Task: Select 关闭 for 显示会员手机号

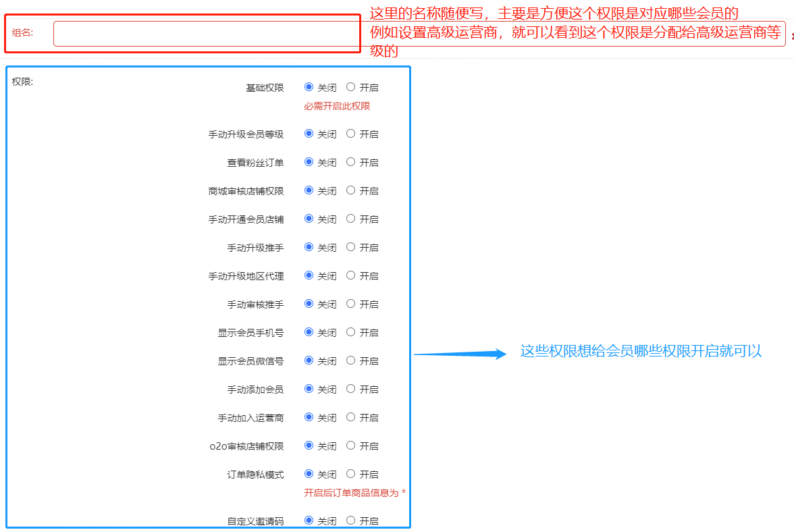Action: tap(309, 332)
